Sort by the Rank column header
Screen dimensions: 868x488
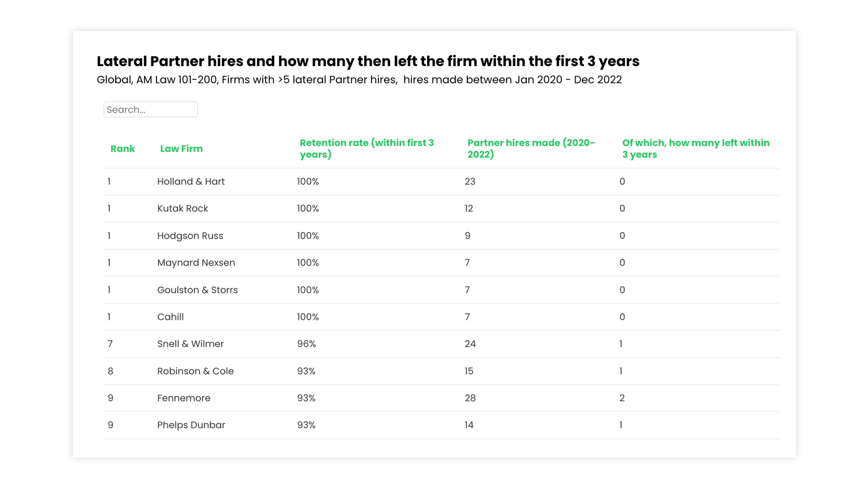(123, 149)
